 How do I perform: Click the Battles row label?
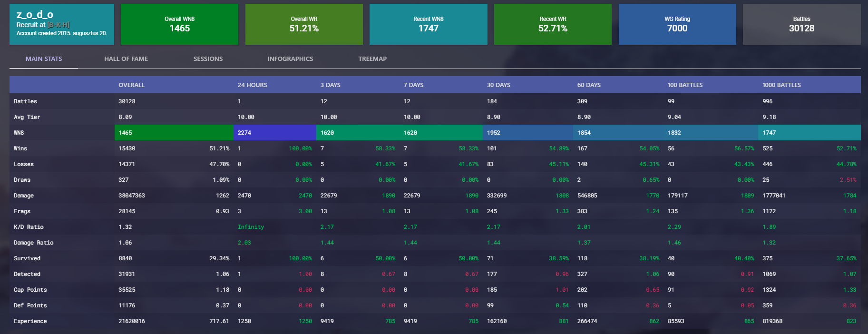click(25, 101)
